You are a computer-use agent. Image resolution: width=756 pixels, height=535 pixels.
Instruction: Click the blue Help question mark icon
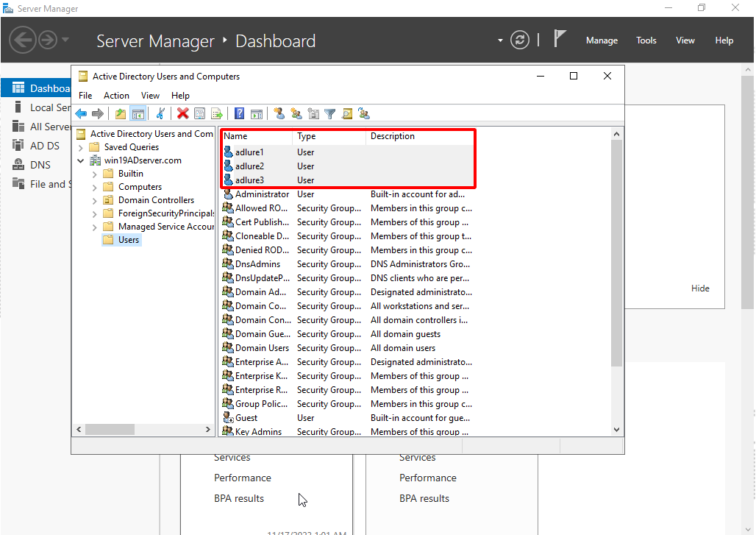(239, 113)
